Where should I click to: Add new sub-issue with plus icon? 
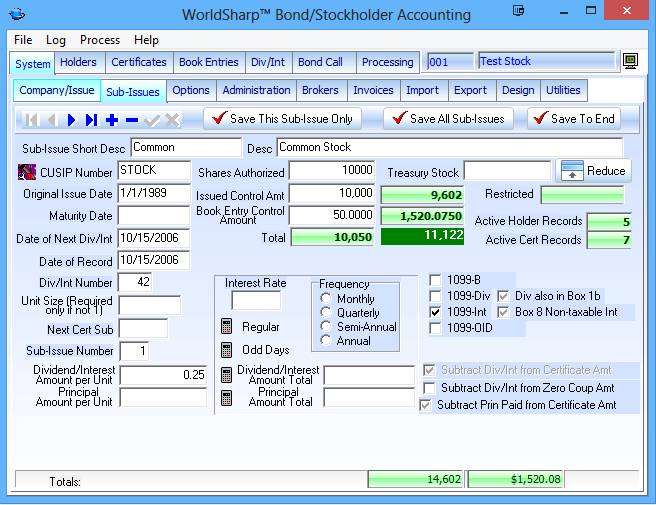pyautogui.click(x=111, y=120)
